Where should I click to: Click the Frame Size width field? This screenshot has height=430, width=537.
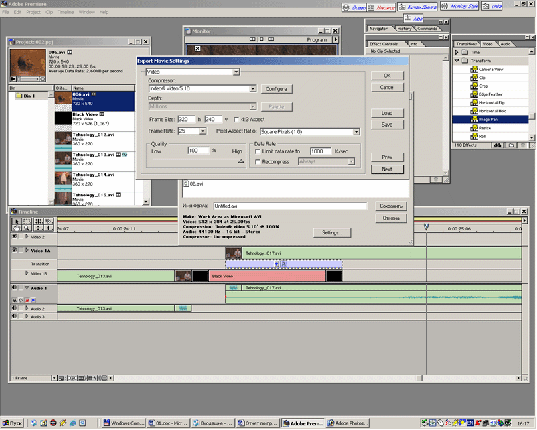186,119
